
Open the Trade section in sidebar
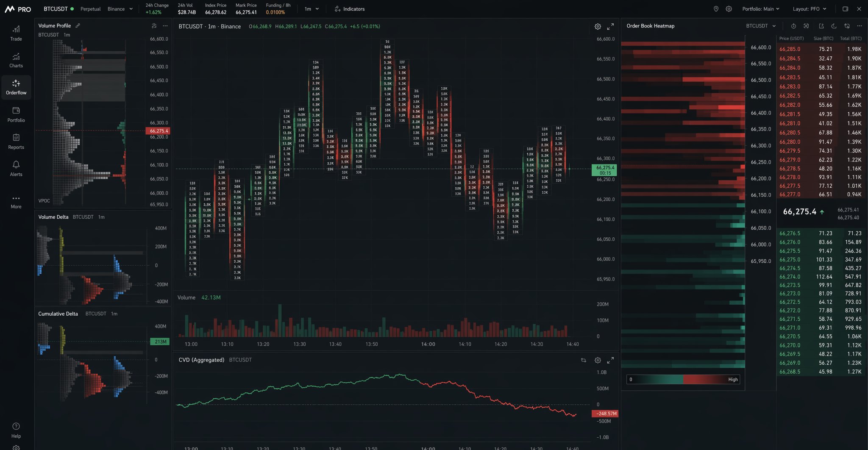(x=16, y=33)
